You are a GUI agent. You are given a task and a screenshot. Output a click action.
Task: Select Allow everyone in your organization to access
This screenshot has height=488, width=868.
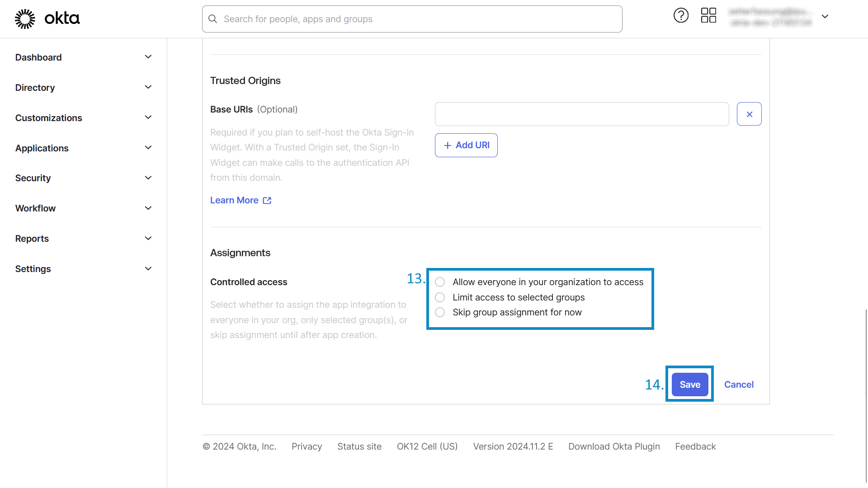[x=440, y=282]
